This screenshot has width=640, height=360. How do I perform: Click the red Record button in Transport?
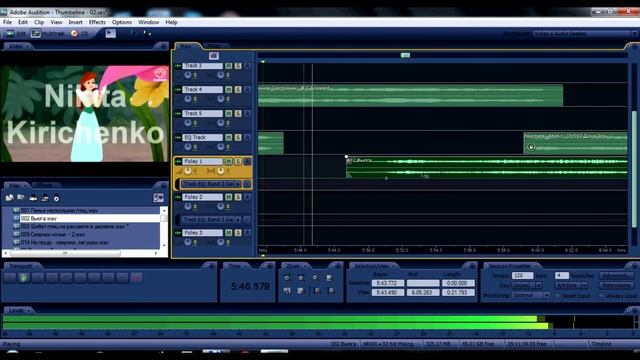(136, 278)
